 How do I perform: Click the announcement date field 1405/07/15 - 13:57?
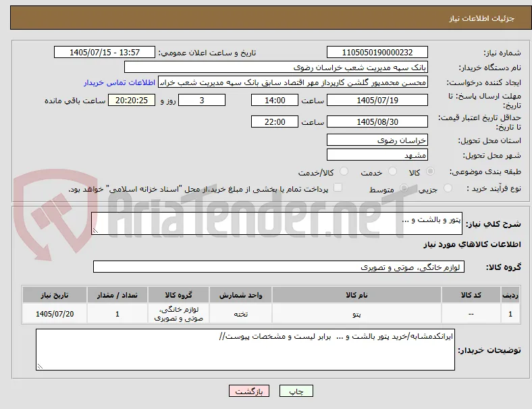[105, 52]
